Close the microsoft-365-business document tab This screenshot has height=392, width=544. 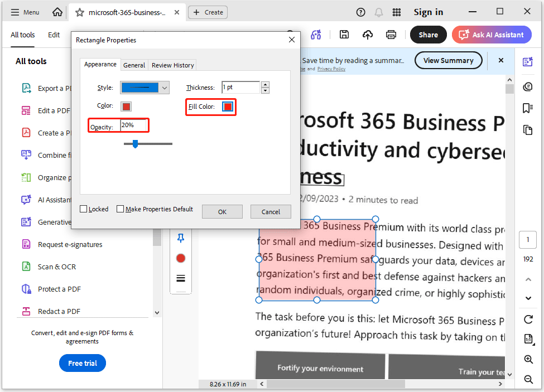coord(177,12)
